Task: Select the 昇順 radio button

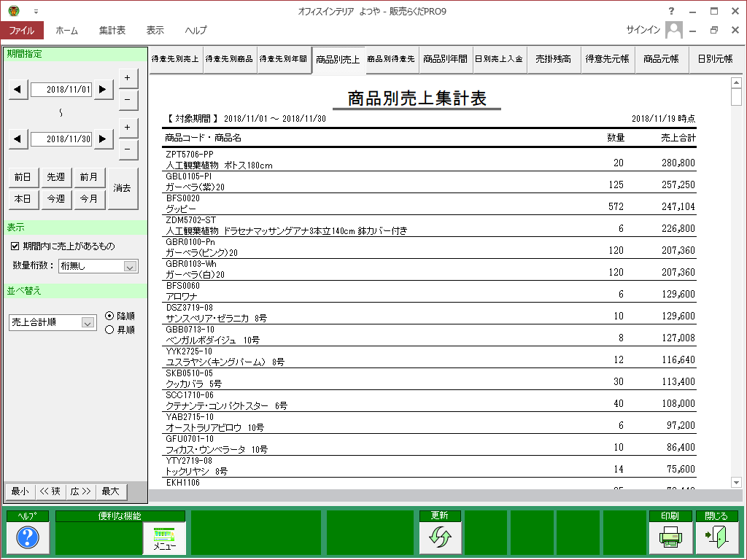Action: point(109,330)
